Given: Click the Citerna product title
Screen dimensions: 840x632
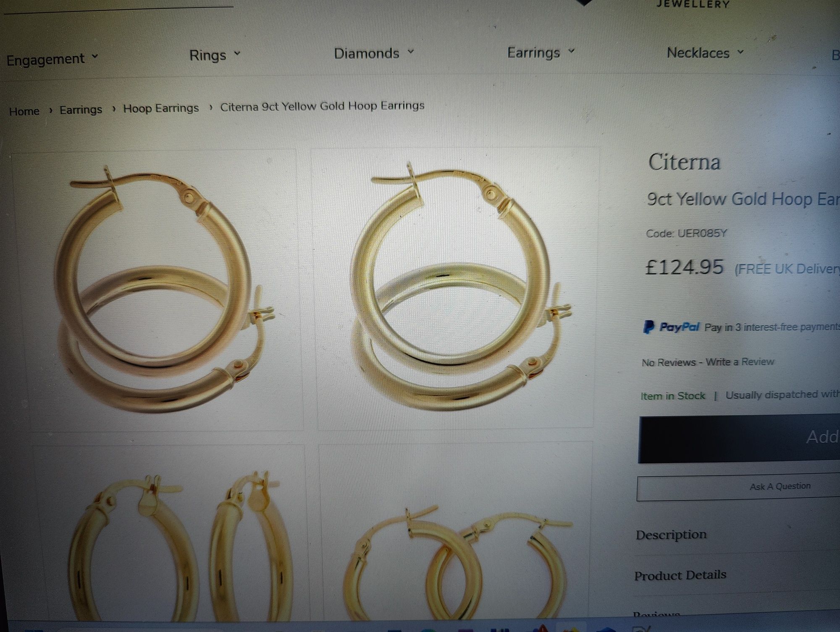Looking at the screenshot, I should point(684,162).
